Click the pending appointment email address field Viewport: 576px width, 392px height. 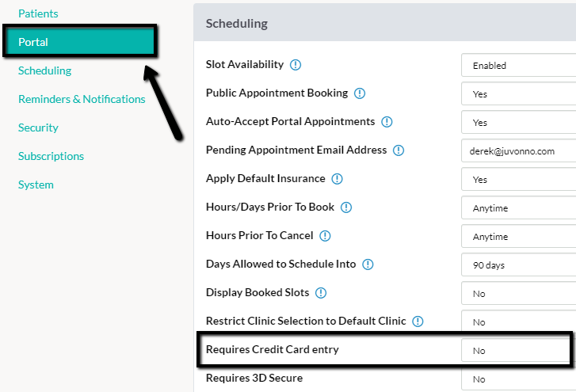point(519,150)
